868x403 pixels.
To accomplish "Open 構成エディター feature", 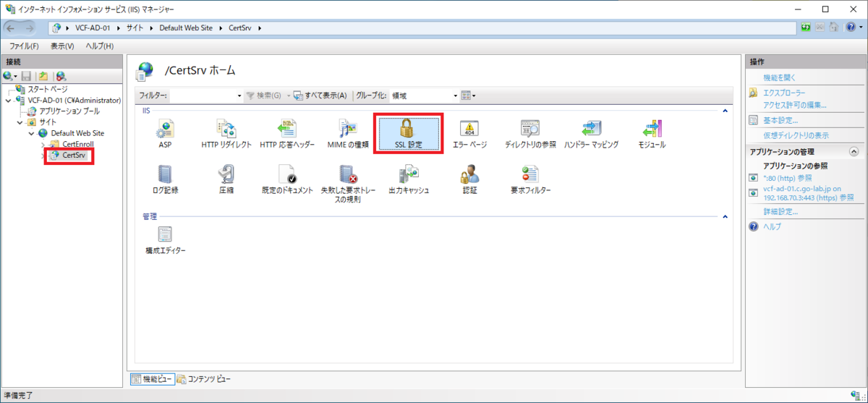I will point(165,239).
